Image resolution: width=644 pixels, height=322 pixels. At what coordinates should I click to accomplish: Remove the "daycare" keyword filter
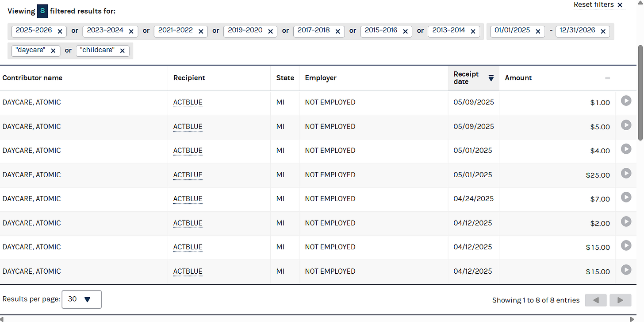pos(53,51)
